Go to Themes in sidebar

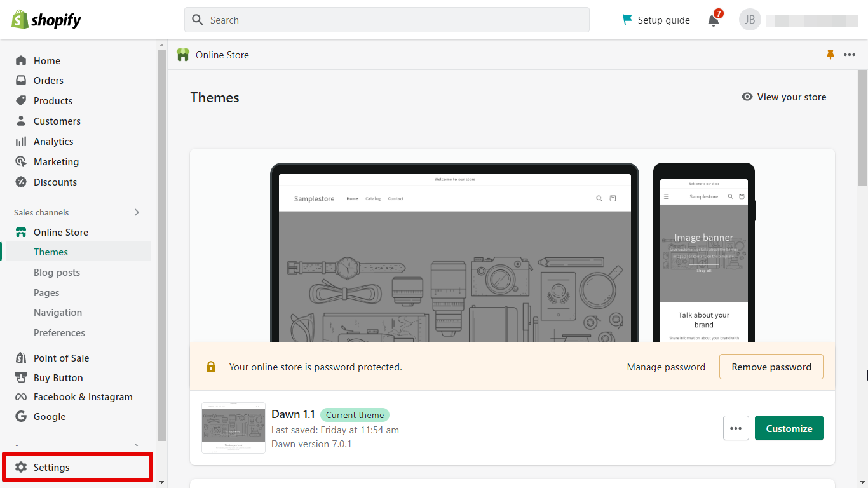click(x=51, y=252)
